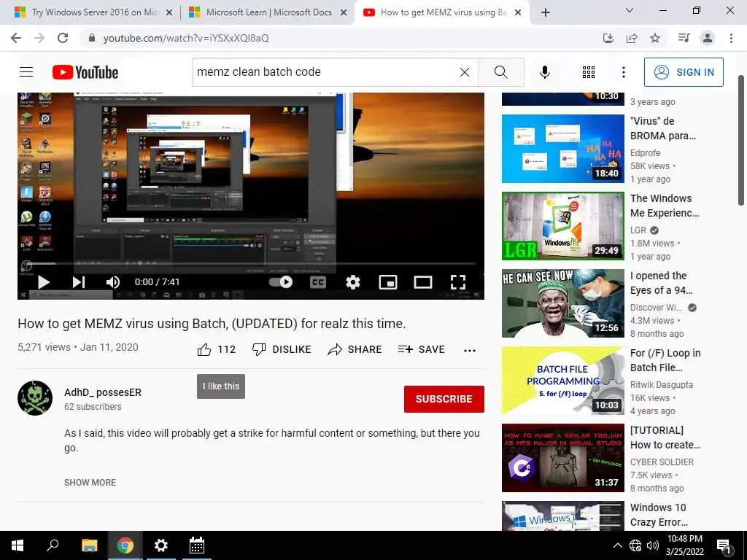This screenshot has width=747, height=560.
Task: Open player settings gear
Action: [353, 282]
